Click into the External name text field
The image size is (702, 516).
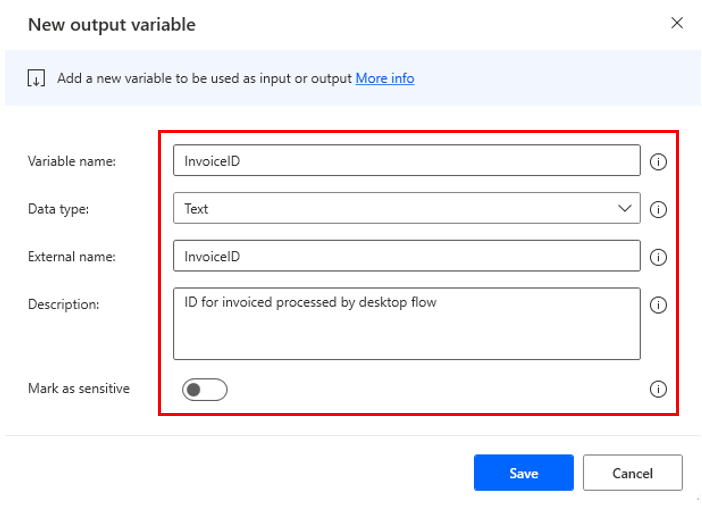coord(405,256)
